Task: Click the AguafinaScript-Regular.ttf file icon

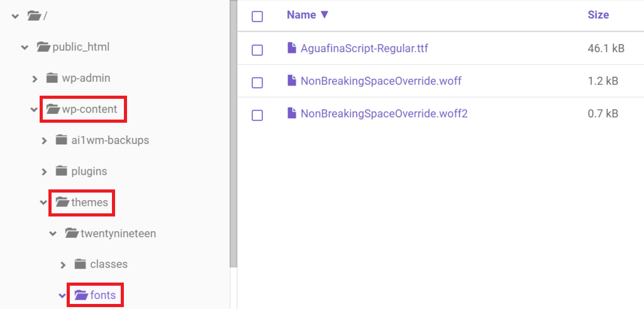Action: point(292,48)
